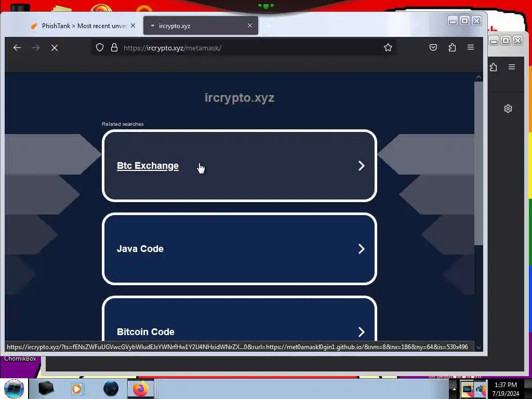The image size is (532, 399).
Task: Click the Related searches label
Action: [123, 124]
